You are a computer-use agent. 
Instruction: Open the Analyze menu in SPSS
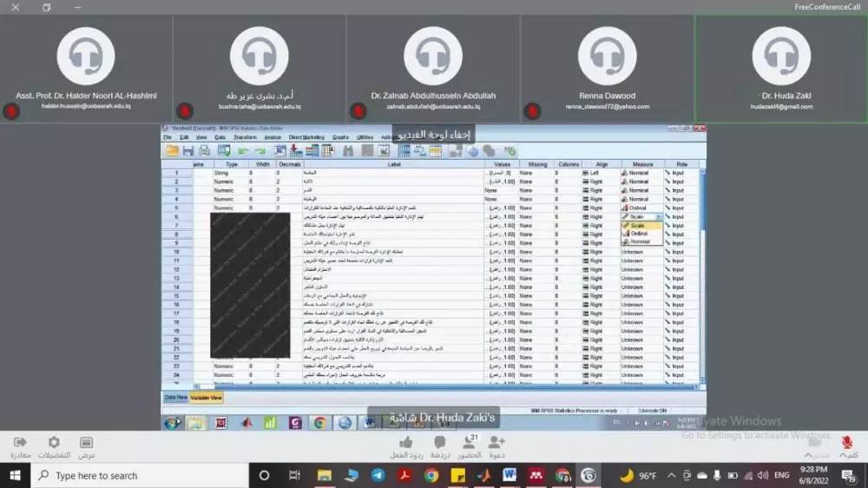tap(273, 137)
